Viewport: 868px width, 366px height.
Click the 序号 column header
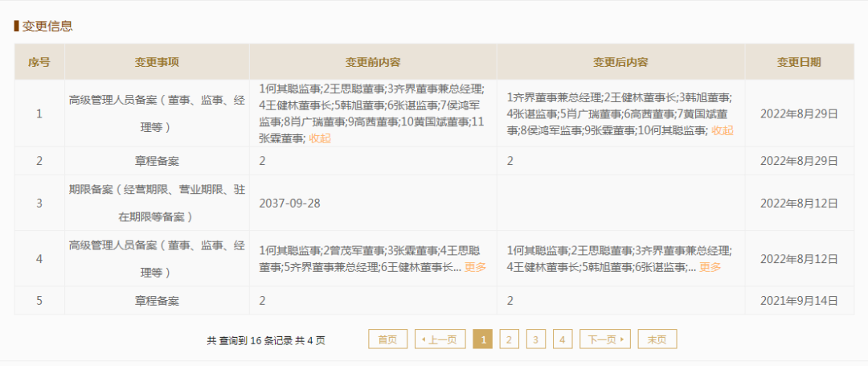(39, 62)
